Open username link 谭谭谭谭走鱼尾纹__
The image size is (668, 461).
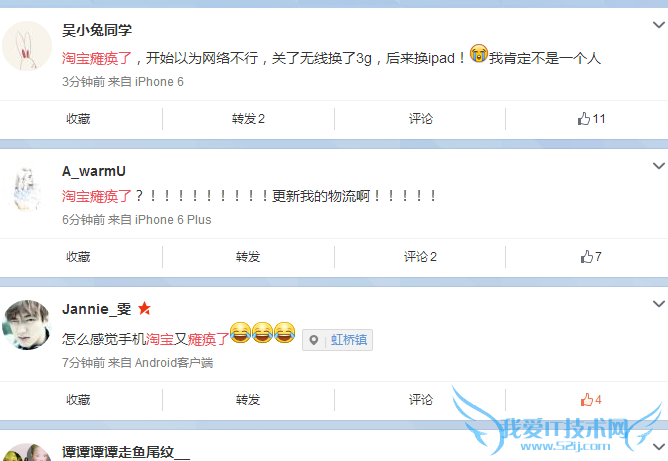click(x=126, y=452)
